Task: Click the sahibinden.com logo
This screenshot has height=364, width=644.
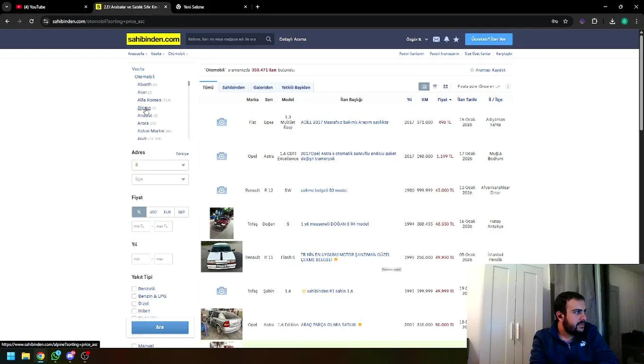Action: point(153,39)
